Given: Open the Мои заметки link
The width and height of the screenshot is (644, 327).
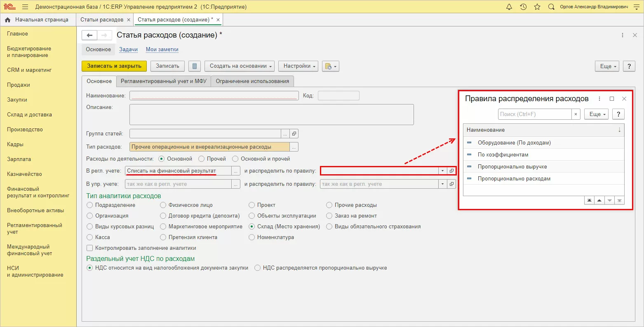Looking at the screenshot, I should [162, 50].
